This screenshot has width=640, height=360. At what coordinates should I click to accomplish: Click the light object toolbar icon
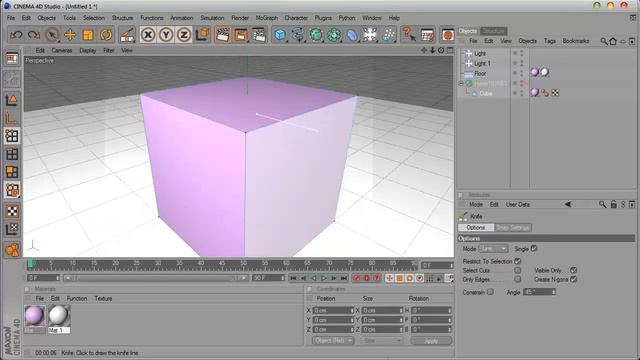point(370,35)
